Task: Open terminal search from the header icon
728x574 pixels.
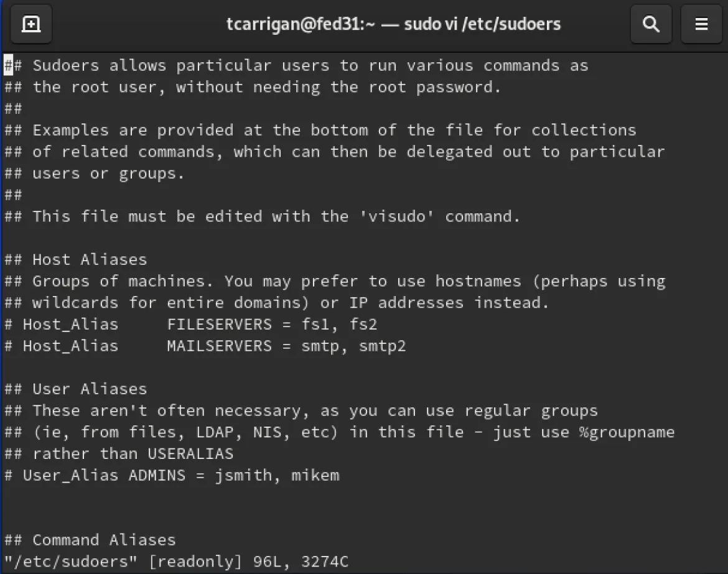Action: (x=651, y=24)
